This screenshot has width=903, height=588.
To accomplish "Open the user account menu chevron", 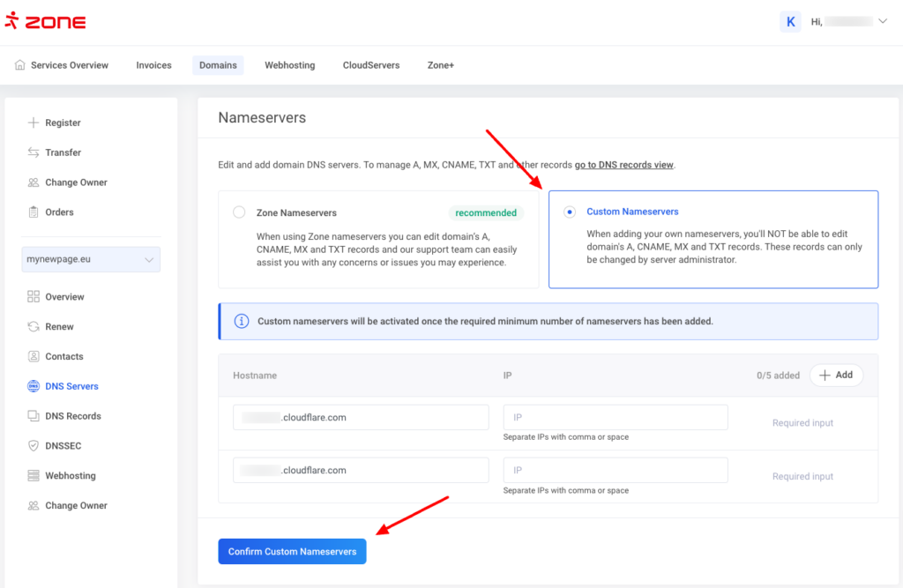I will pos(883,21).
